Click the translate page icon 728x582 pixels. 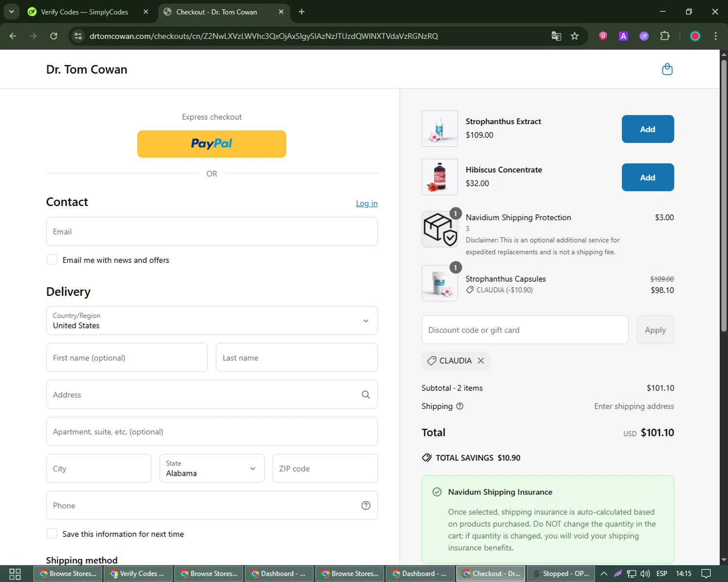coord(557,36)
